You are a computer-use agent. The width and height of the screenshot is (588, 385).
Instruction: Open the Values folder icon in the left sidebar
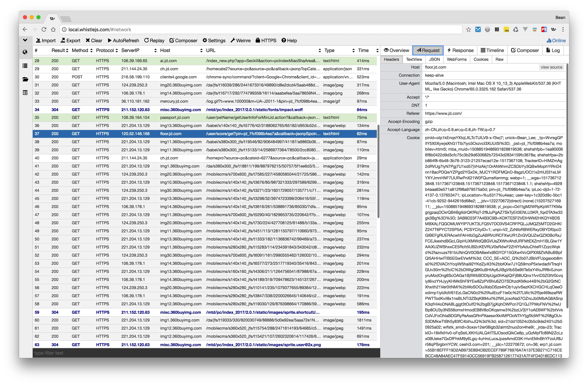coord(25,79)
